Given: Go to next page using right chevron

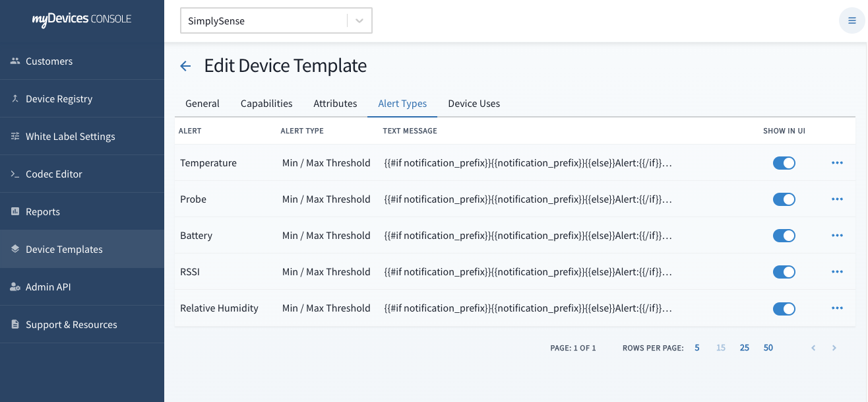Looking at the screenshot, I should (834, 348).
